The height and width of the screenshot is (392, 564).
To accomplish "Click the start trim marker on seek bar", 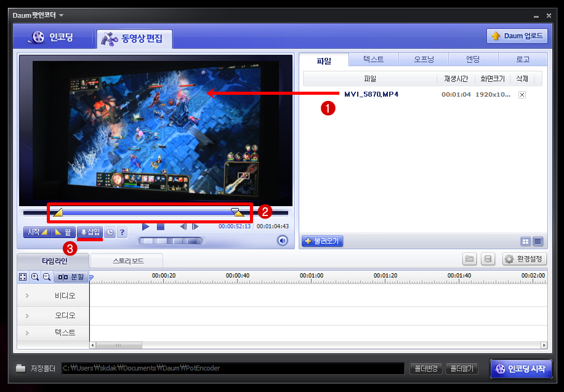I will (x=58, y=212).
